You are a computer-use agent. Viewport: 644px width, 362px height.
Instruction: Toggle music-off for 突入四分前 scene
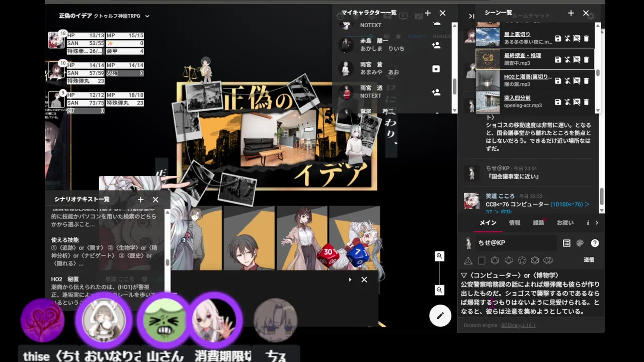[567, 102]
